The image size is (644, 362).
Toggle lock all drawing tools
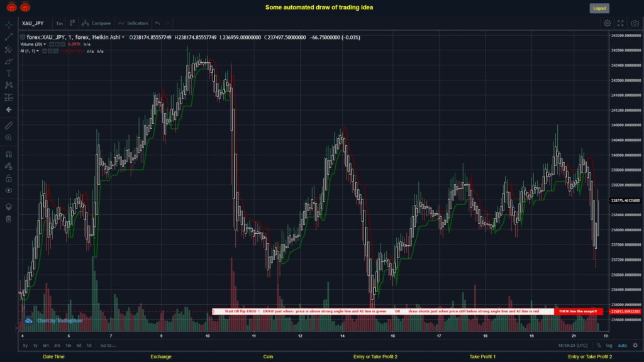pyautogui.click(x=9, y=178)
